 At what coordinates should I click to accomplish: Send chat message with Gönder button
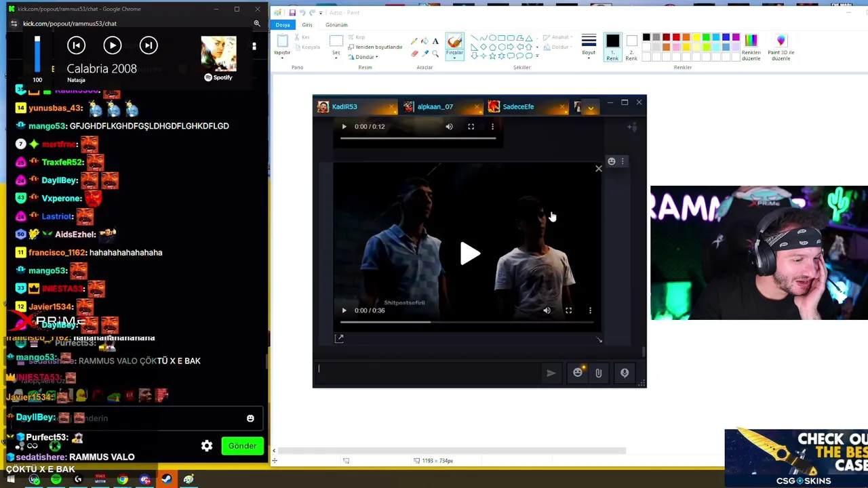pos(242,445)
